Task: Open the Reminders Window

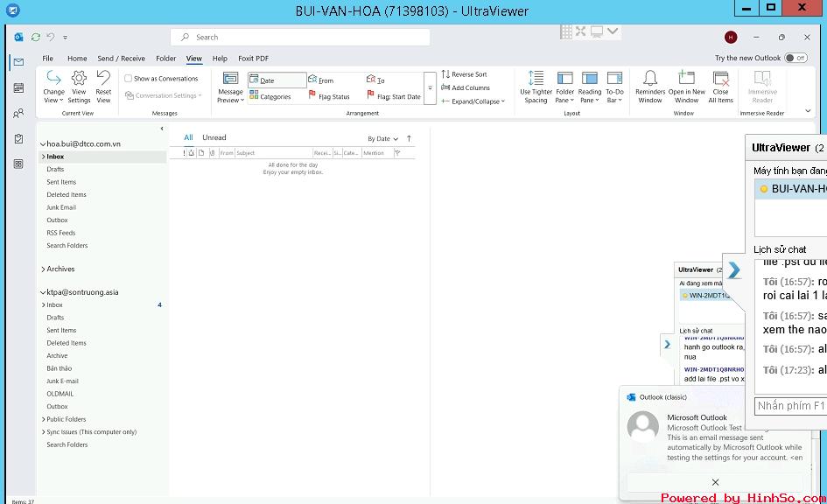Action: pos(650,87)
